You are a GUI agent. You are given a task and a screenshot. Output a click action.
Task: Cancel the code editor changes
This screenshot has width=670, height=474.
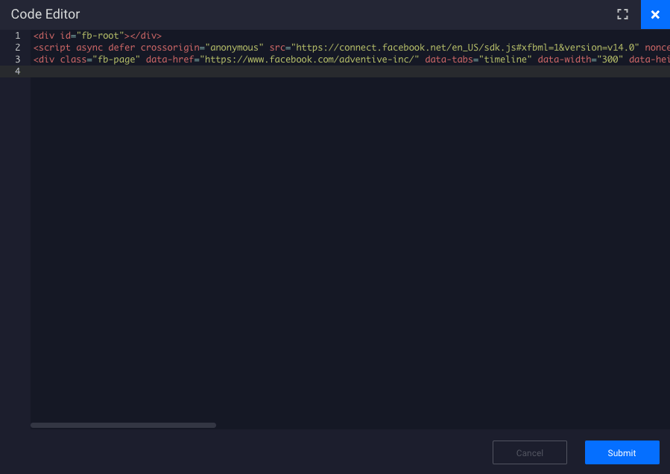click(x=529, y=452)
